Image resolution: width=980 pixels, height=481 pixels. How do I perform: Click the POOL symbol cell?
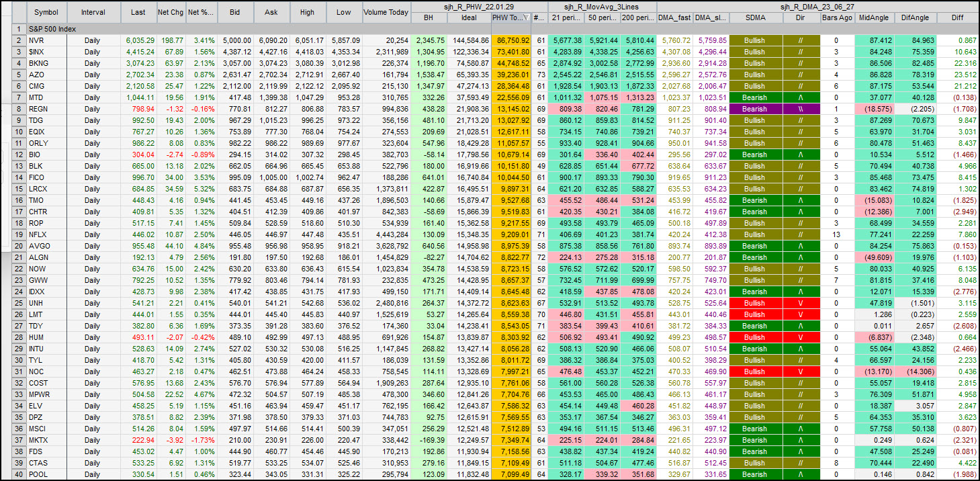pyautogui.click(x=46, y=474)
